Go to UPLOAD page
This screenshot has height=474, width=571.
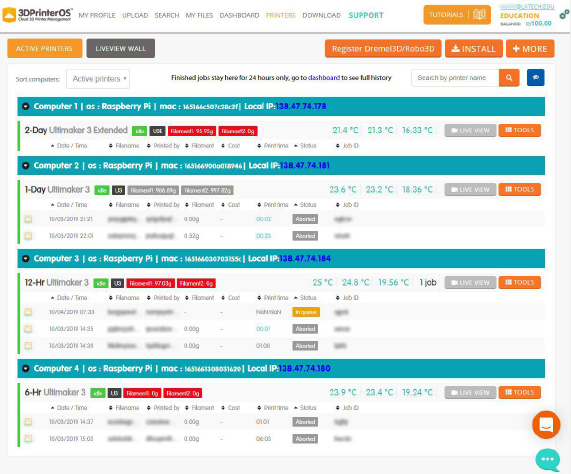tap(135, 15)
